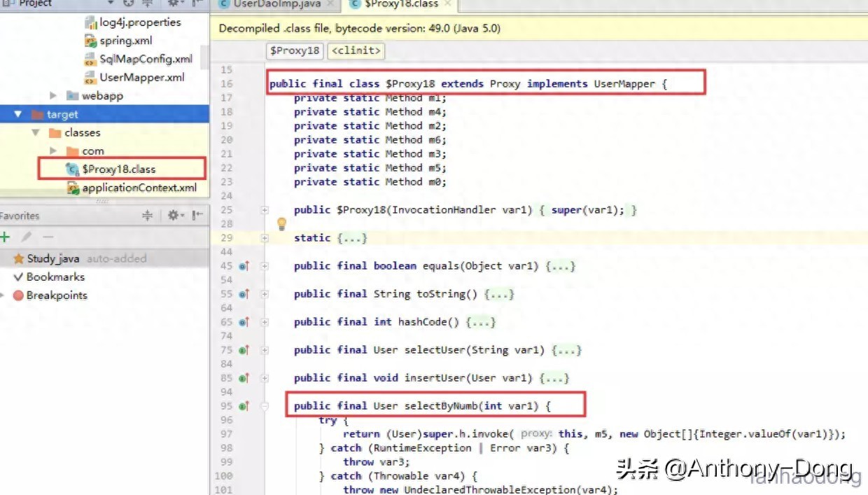Viewport: 868px width, 495px height.
Task: Expand the folded static block at line 29
Action: pos(265,238)
